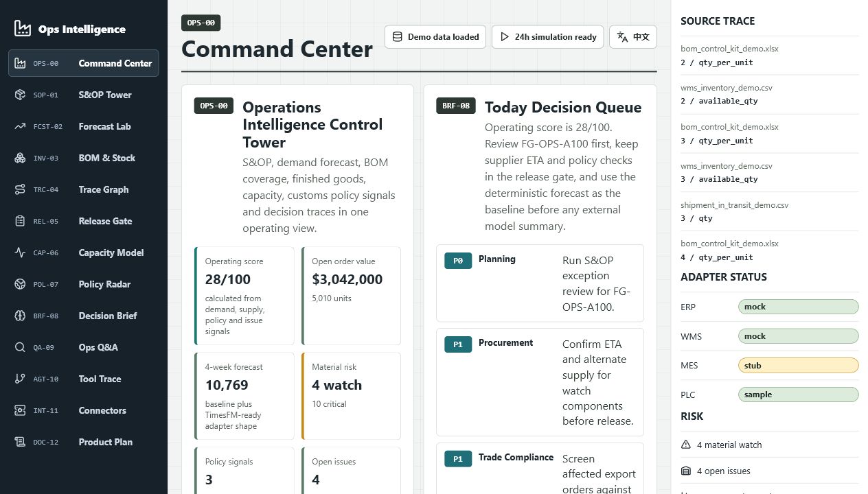The image size is (868, 494).
Task: Open Decision Brief menu item
Action: pos(84,316)
